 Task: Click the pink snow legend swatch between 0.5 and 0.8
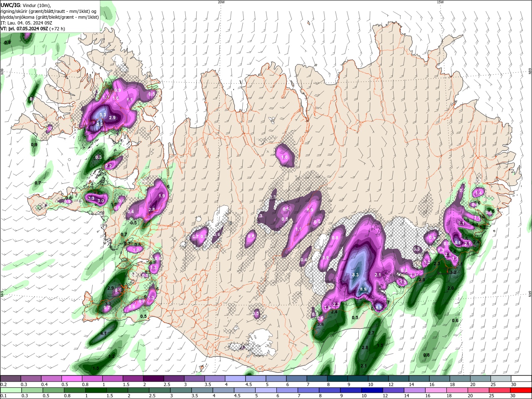(x=71, y=379)
